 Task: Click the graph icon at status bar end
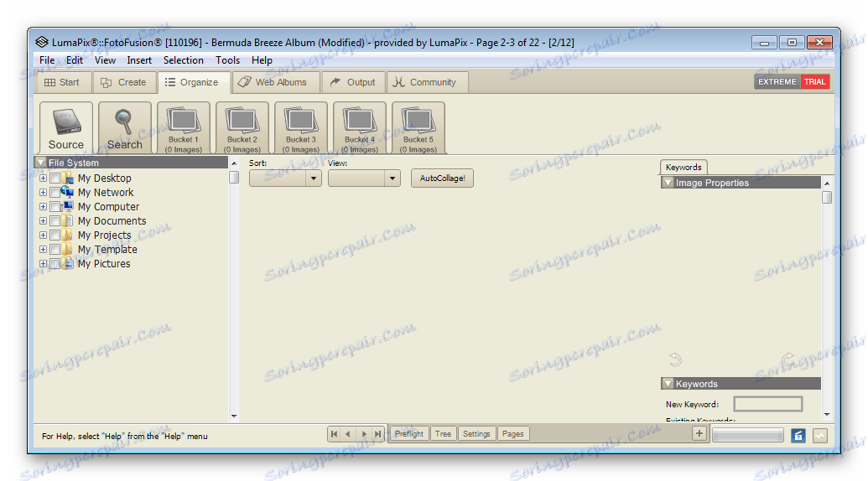(820, 436)
